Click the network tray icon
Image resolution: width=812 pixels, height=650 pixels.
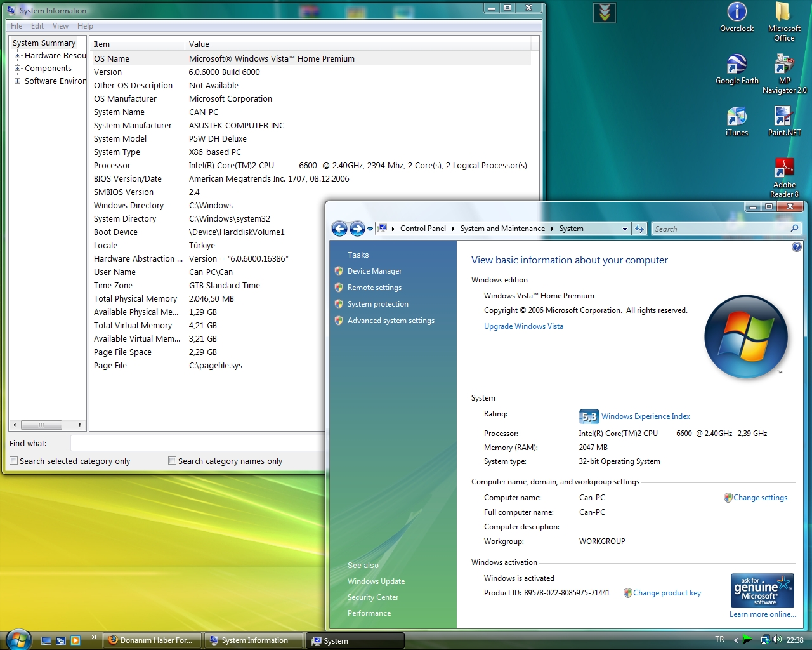pos(765,640)
